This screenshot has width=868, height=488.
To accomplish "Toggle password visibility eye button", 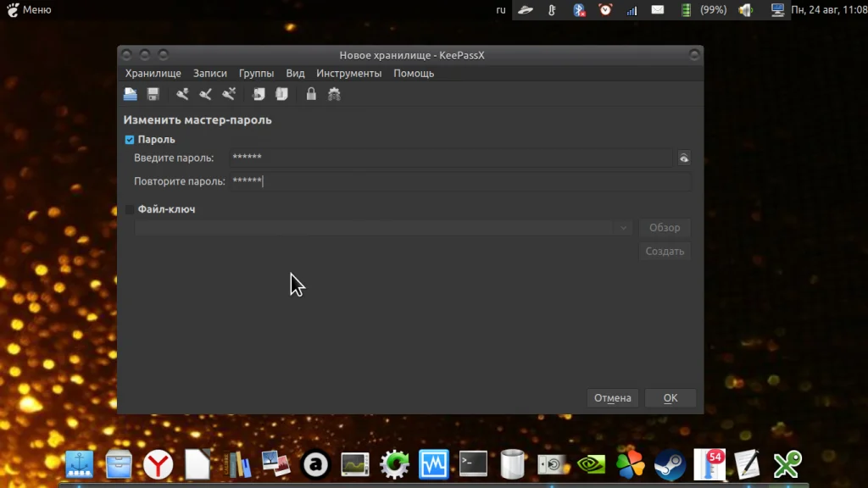I will [x=683, y=158].
